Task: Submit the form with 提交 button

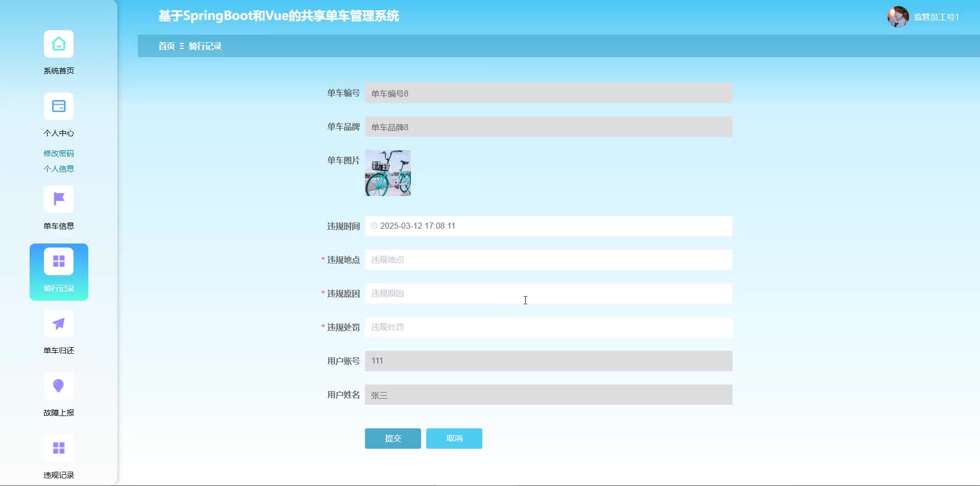Action: point(393,439)
